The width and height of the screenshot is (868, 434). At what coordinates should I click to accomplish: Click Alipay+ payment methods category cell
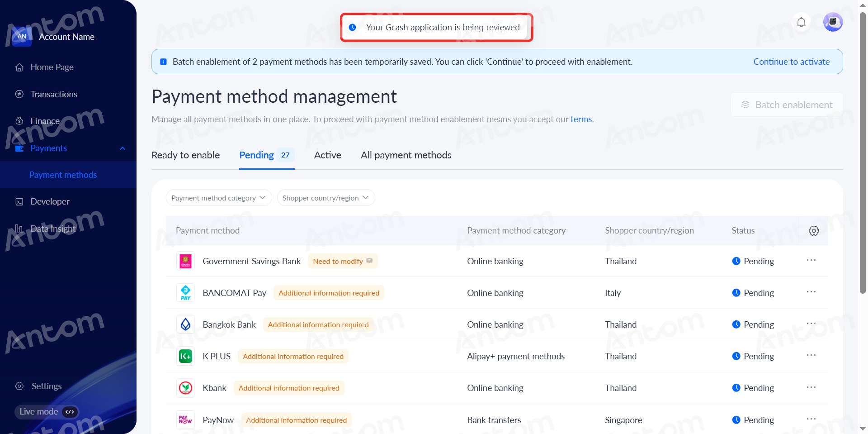(x=516, y=356)
